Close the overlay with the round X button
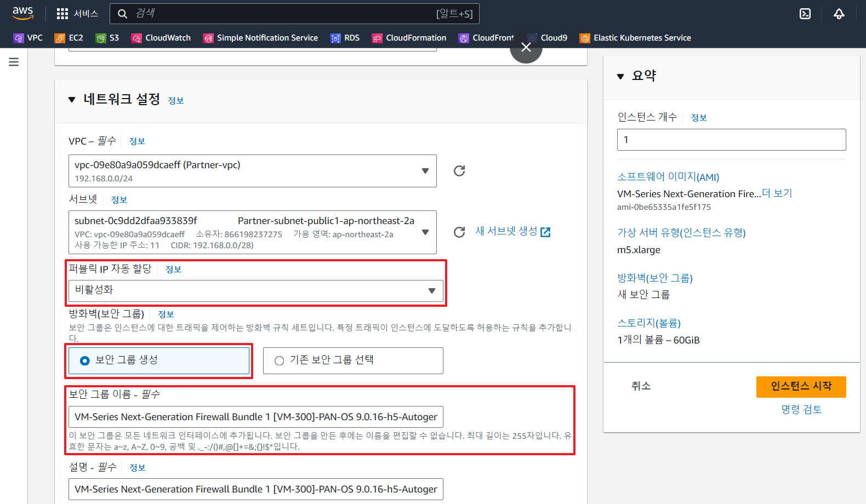 (x=526, y=47)
